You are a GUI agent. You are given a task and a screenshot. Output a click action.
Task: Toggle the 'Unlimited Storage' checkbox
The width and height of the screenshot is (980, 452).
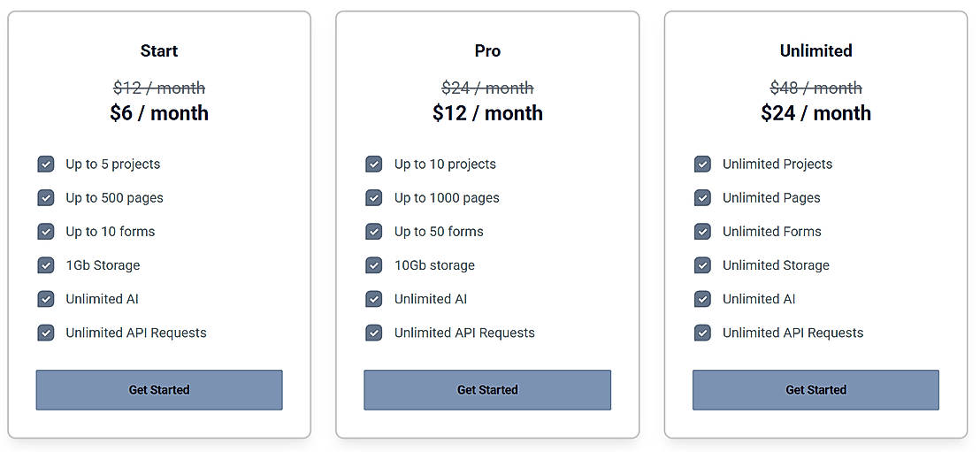(703, 265)
